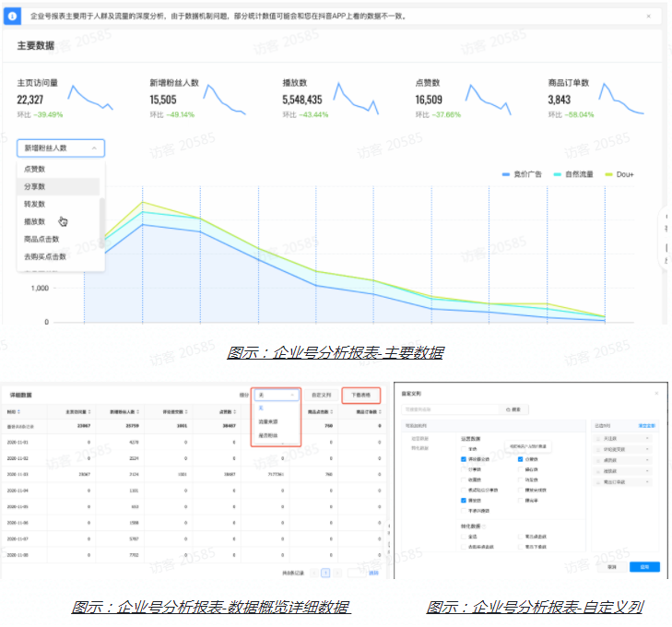Dismiss the notice banner with its X icon
The image size is (672, 627).
(x=648, y=17)
